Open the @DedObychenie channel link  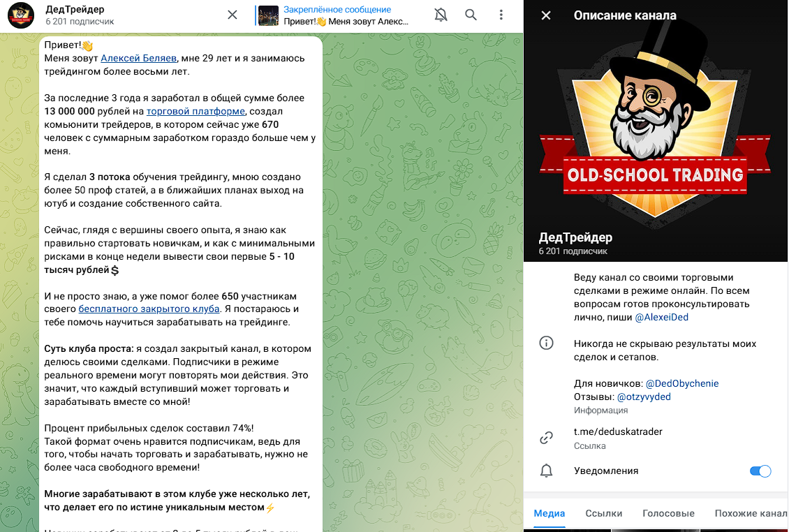click(x=681, y=384)
